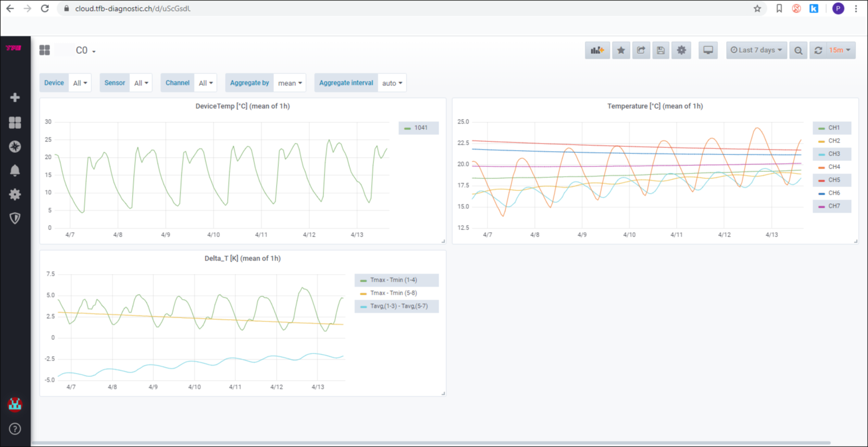
Task: Click the browser address bar URL
Action: 133,9
